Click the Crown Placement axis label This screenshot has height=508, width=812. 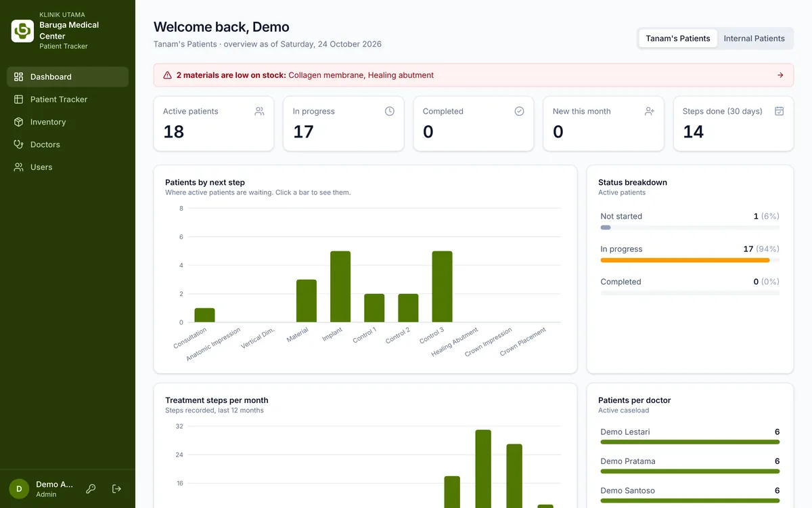(x=523, y=342)
